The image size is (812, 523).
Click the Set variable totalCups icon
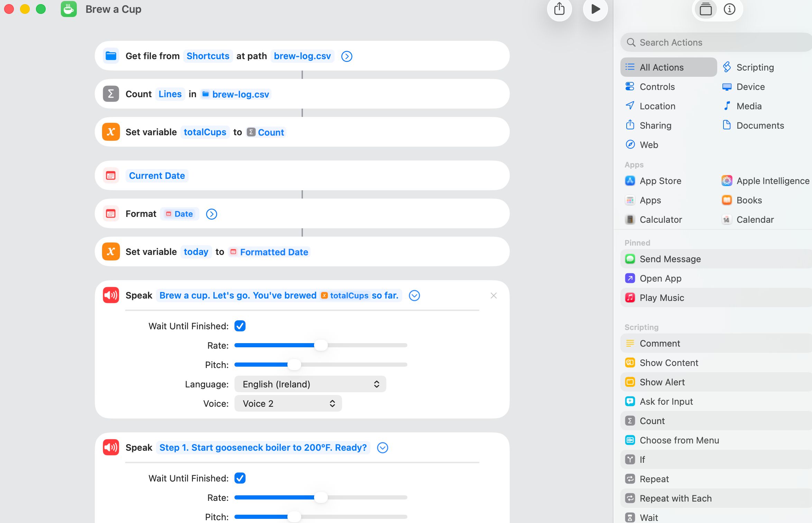point(111,132)
